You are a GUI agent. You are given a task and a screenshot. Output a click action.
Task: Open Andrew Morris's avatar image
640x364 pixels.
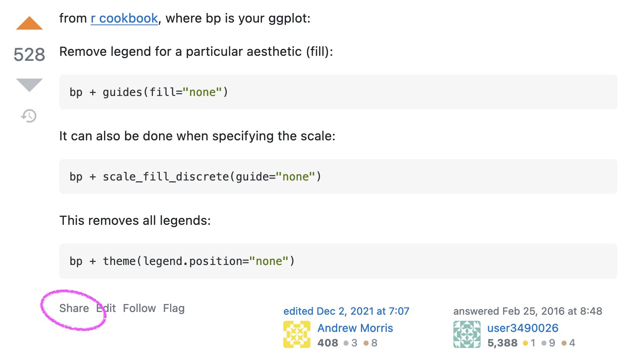click(297, 335)
